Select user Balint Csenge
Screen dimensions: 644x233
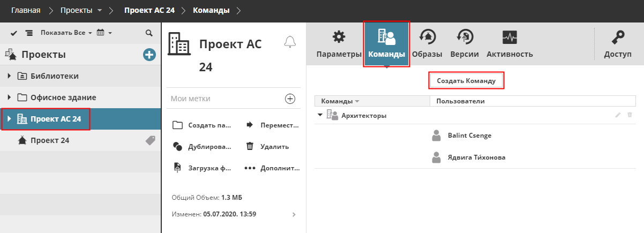click(469, 136)
